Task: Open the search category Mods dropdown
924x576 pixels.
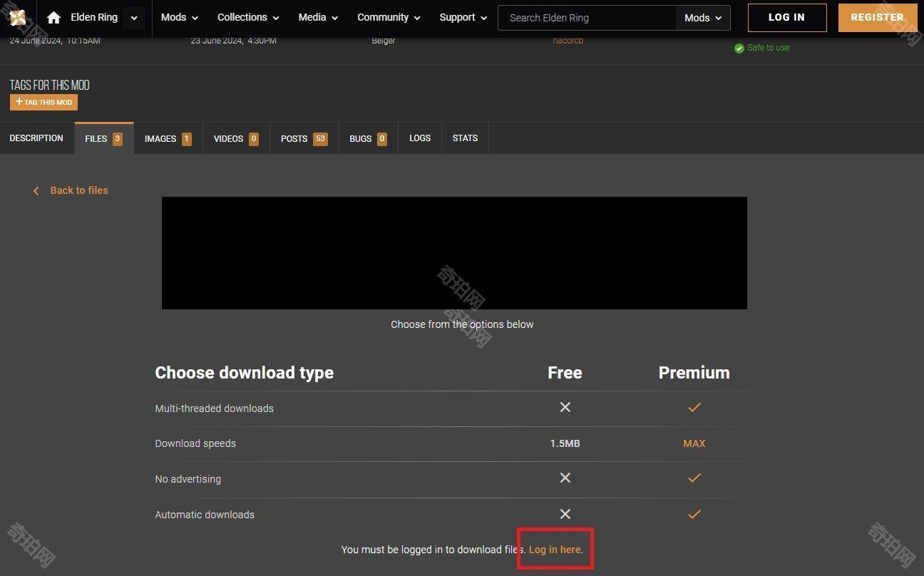Action: pos(703,18)
